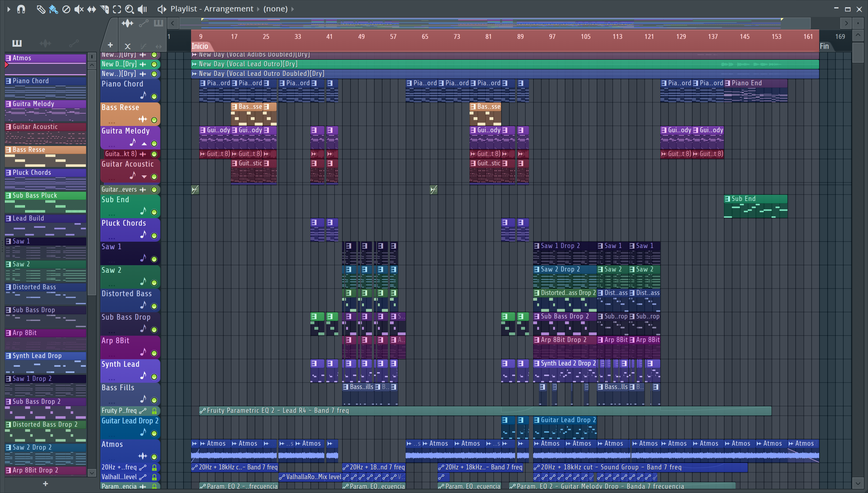868x493 pixels.
Task: Open menu of Saw 1 Drop 2 clip
Action: coord(536,246)
